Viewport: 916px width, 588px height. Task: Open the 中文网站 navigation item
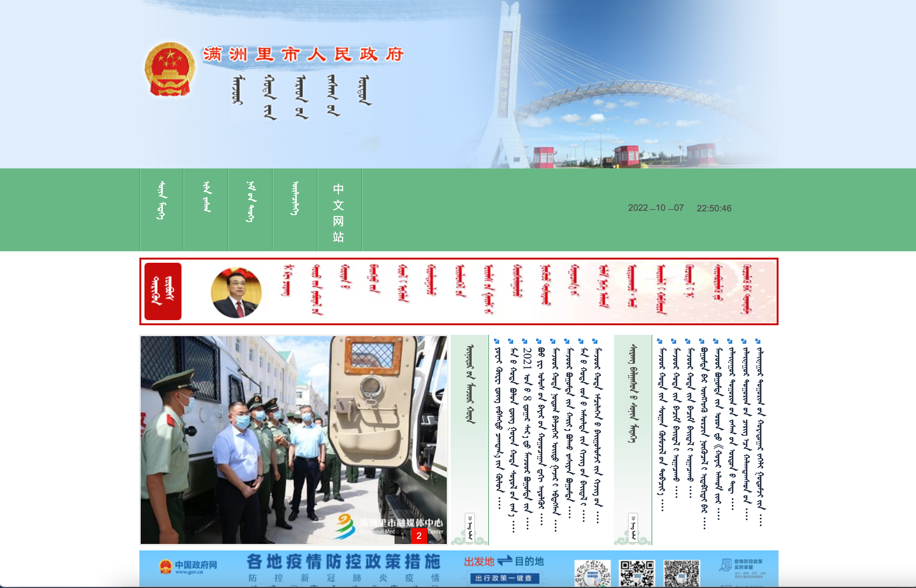point(338,212)
